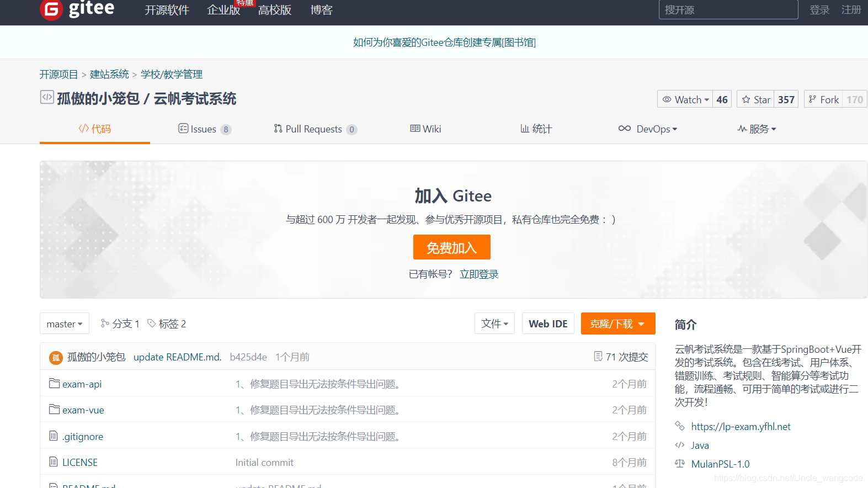Expand the 克隆/下载 dropdown
Screen dimensions: 868x488
click(x=618, y=323)
